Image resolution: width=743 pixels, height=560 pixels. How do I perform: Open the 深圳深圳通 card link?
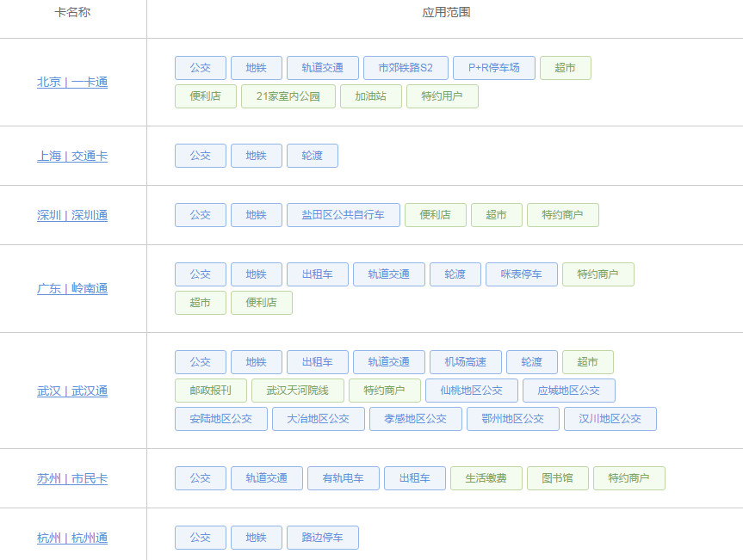coord(72,215)
